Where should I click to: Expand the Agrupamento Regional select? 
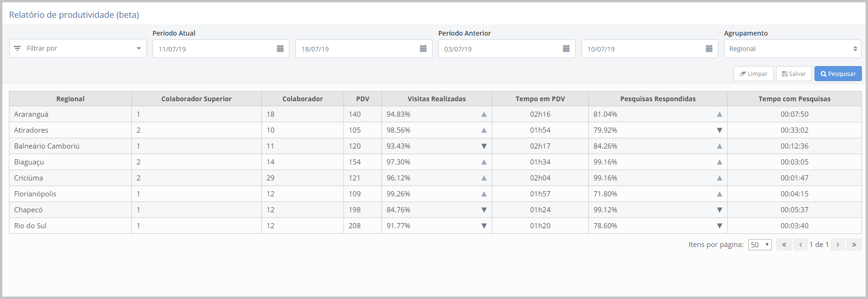click(792, 49)
